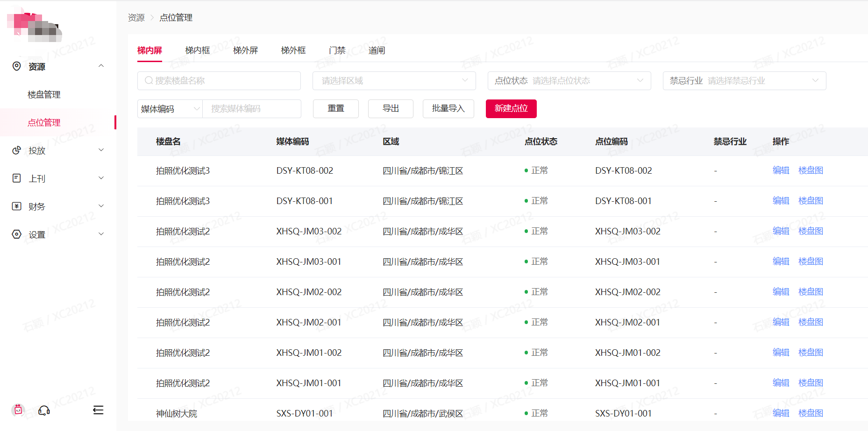Open 楼盘管理 in the sidebar
This screenshot has width=868, height=431.
[x=44, y=94]
